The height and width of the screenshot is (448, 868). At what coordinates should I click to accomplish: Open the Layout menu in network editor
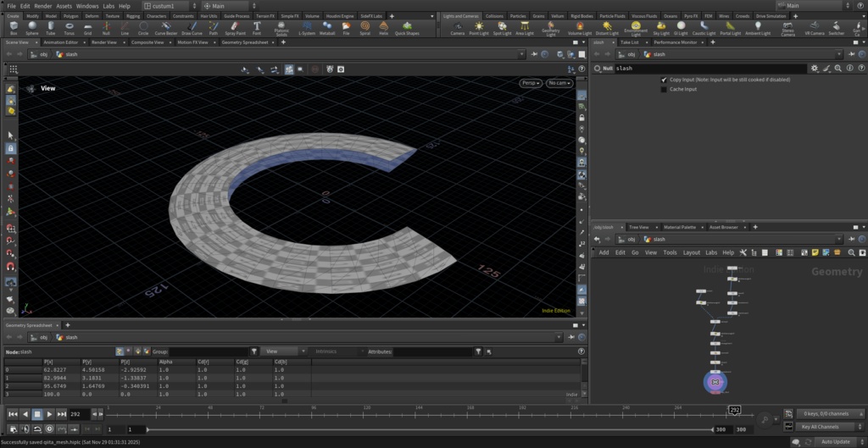pos(692,252)
